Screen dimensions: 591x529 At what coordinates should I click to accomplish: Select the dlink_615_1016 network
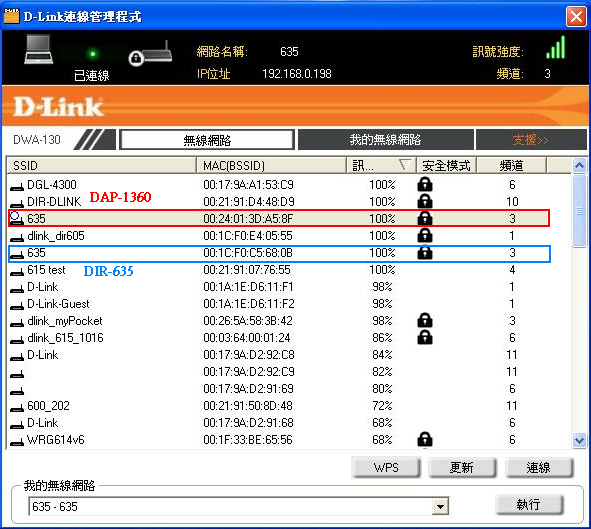(x=279, y=338)
